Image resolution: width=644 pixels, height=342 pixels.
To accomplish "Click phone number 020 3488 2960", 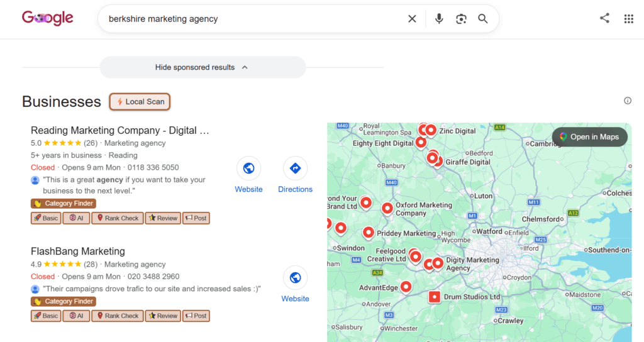I will pos(153,277).
